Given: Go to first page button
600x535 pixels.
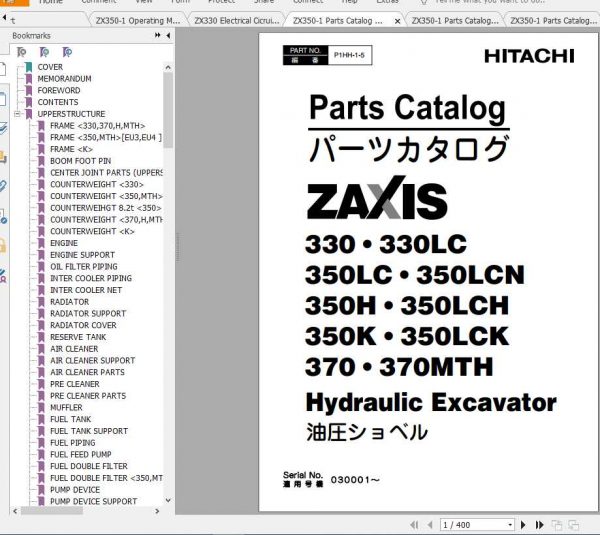Looking at the screenshot, I should pyautogui.click(x=414, y=525).
